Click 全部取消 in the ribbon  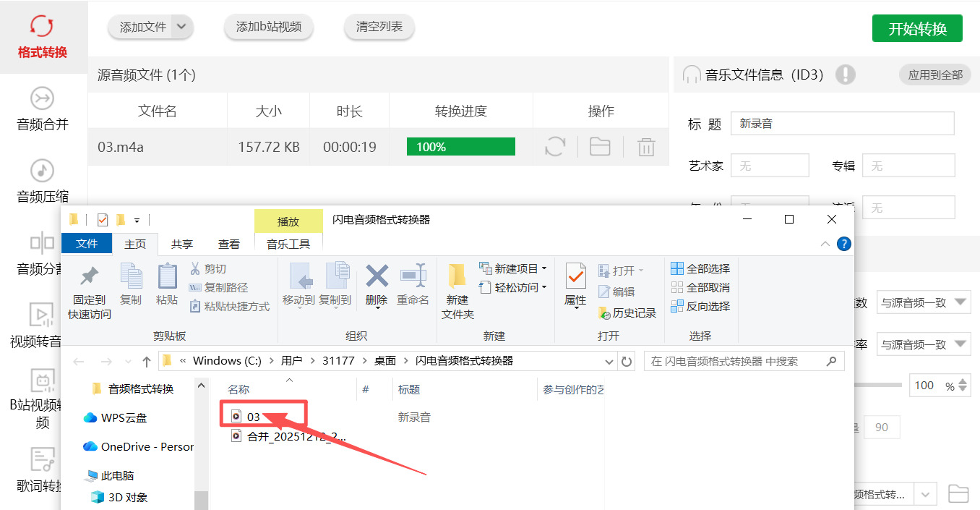[700, 287]
